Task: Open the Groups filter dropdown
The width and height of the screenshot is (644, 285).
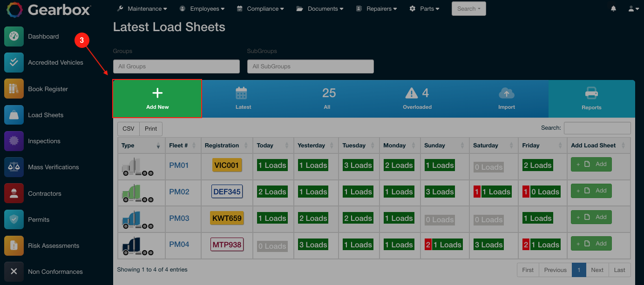Action: [176, 66]
